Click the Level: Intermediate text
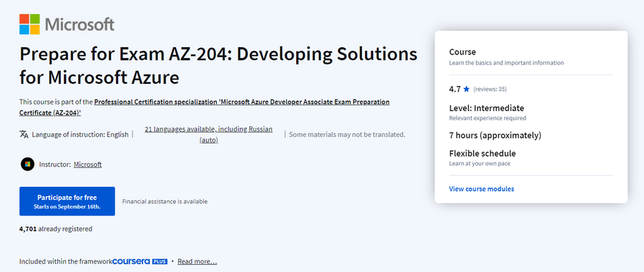 (x=487, y=109)
